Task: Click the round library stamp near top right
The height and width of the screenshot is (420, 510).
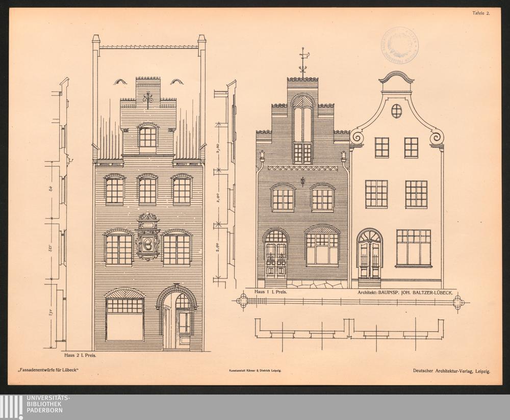Action: tap(400, 45)
